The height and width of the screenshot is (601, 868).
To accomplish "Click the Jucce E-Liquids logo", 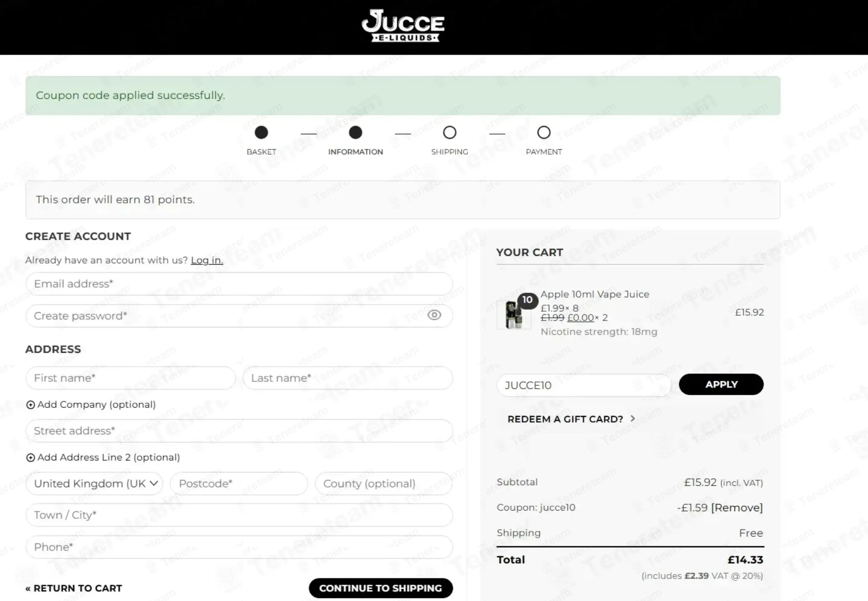I will tap(403, 26).
